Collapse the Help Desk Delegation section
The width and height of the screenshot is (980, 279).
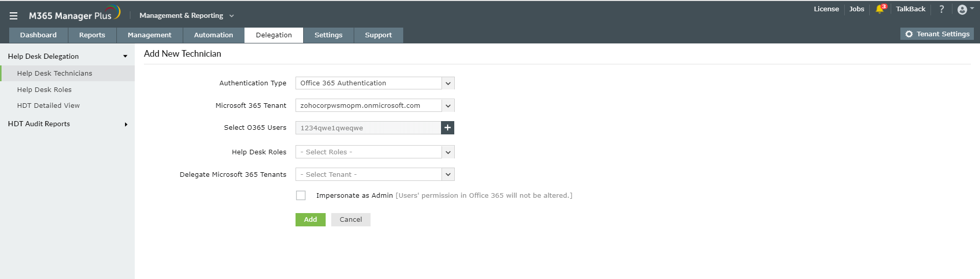pyautogui.click(x=125, y=56)
